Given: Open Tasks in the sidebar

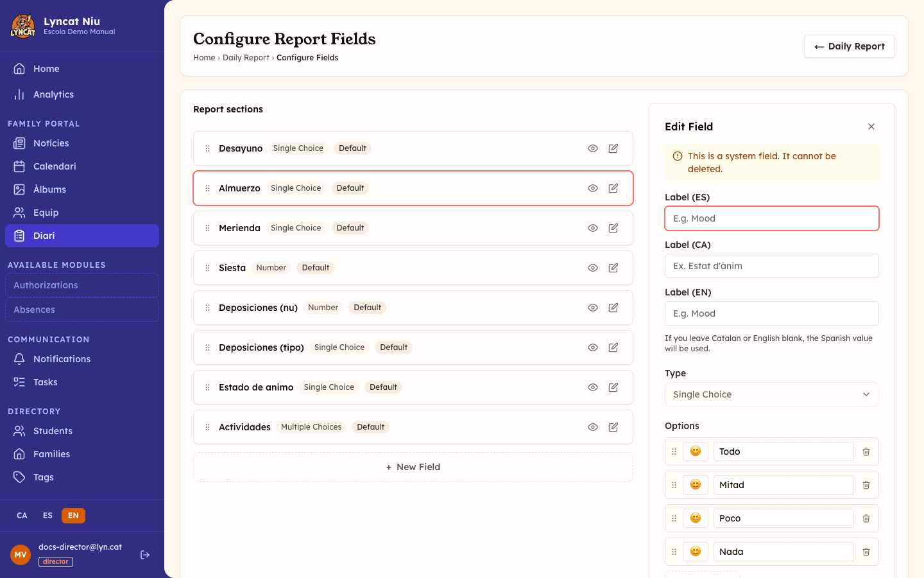Looking at the screenshot, I should tap(82, 382).
